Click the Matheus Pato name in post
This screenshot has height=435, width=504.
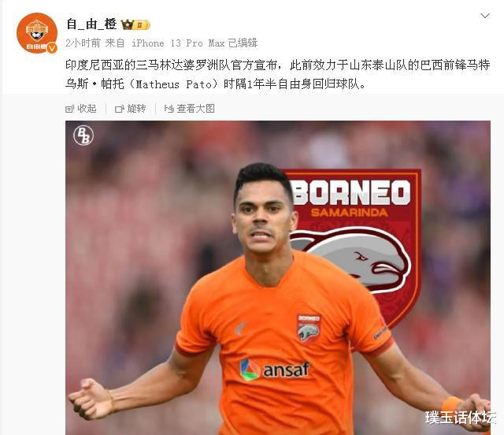pos(173,84)
